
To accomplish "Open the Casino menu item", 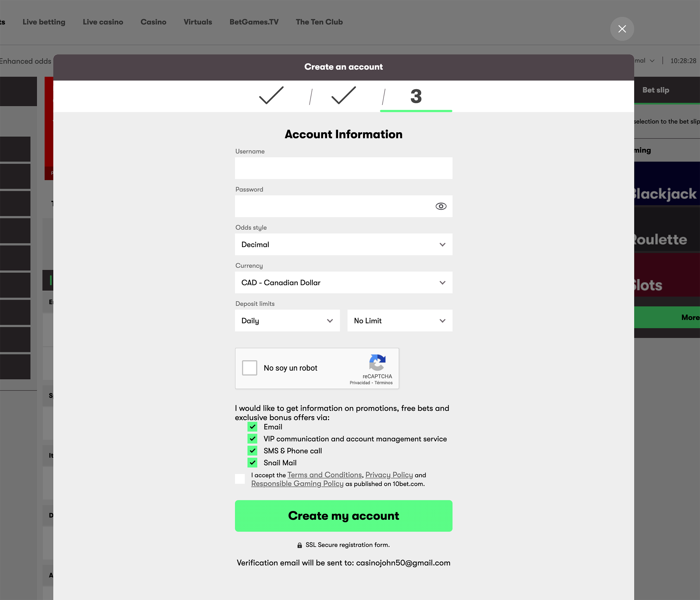I will 154,22.
